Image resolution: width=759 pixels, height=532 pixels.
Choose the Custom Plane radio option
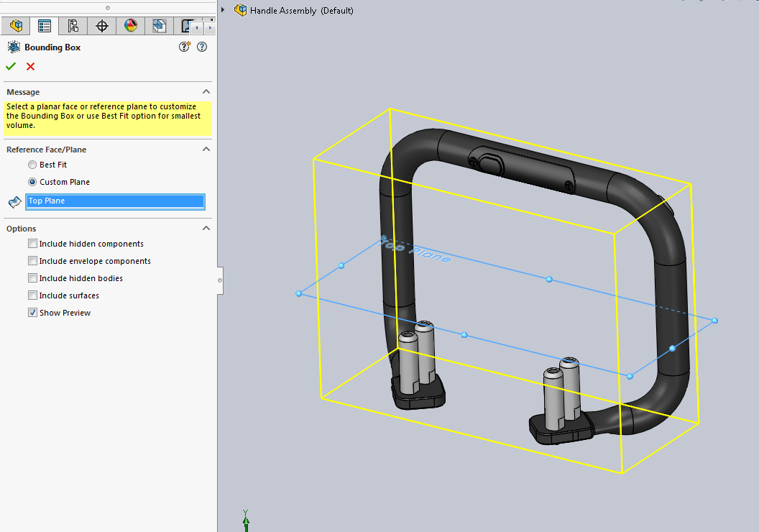point(32,182)
